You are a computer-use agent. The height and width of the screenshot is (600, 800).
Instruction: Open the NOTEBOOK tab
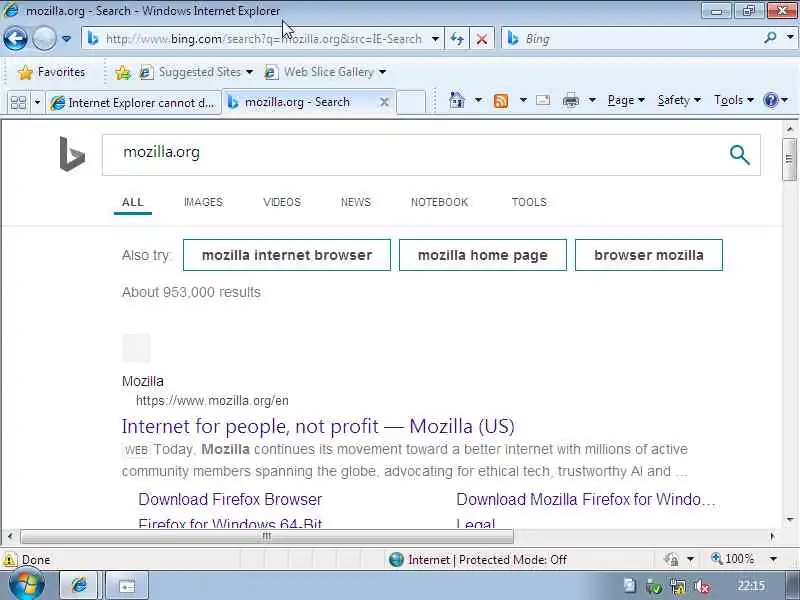[x=439, y=202]
